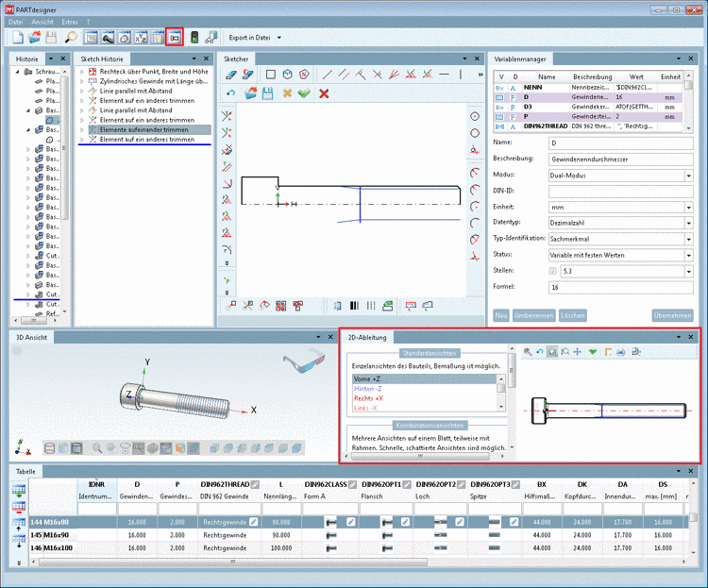This screenshot has width=708, height=588.
Task: Select the line drawing tool in Sketcher
Action: coord(327,75)
